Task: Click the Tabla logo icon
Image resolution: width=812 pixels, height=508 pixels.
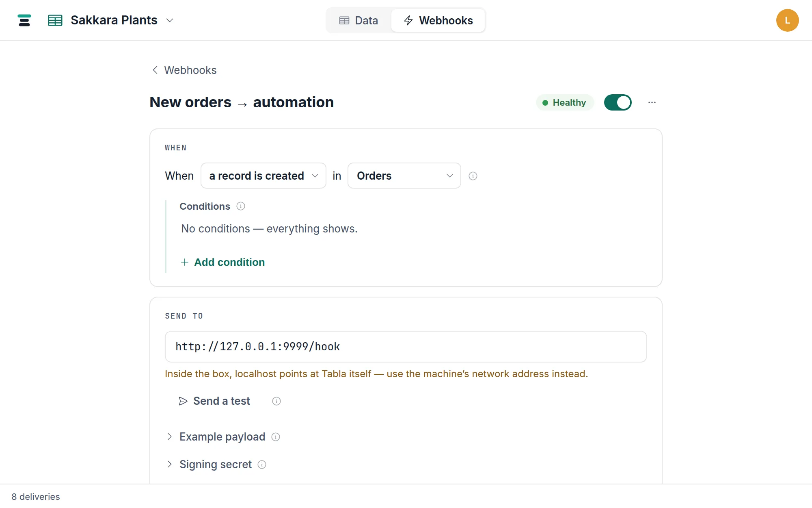Action: pyautogui.click(x=24, y=20)
